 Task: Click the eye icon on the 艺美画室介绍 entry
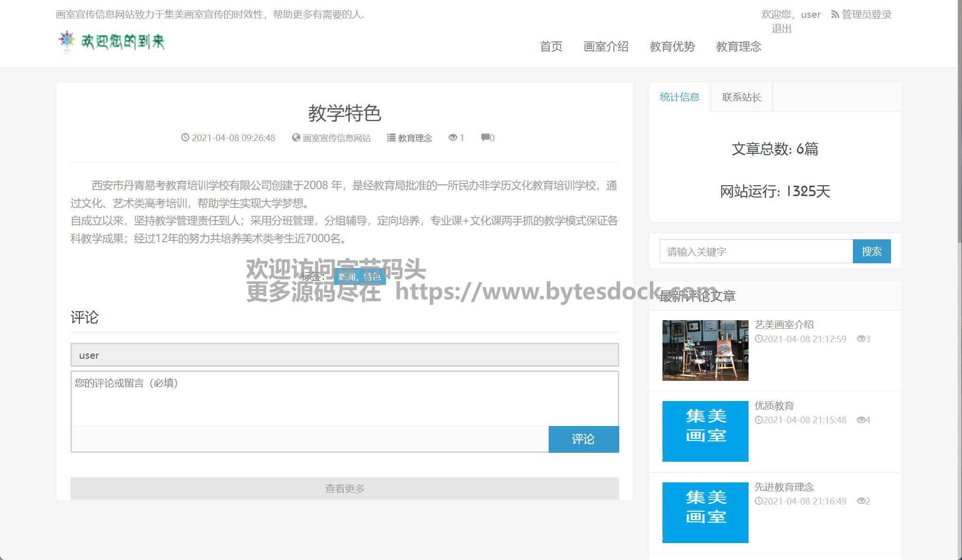pyautogui.click(x=861, y=339)
